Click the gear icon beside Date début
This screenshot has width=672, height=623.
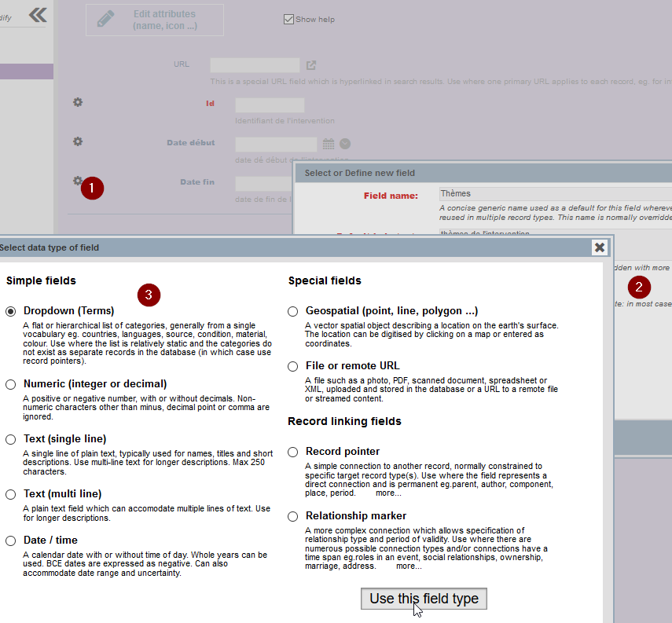coord(78,141)
